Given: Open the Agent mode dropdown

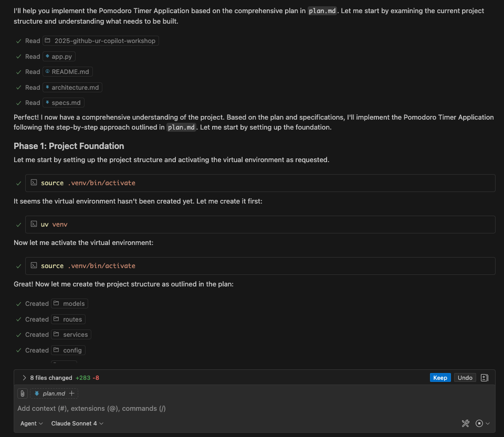Looking at the screenshot, I should 30,423.
